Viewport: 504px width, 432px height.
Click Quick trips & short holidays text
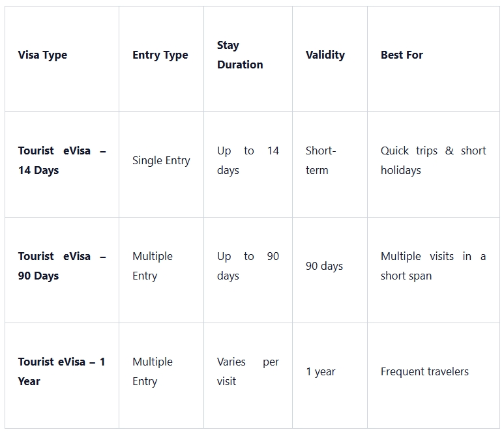pos(433,160)
